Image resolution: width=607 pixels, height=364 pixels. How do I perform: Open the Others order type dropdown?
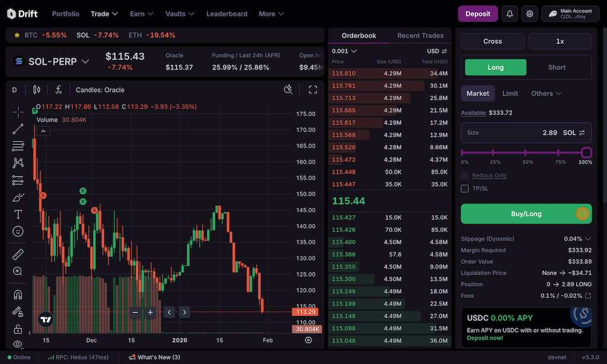[546, 93]
